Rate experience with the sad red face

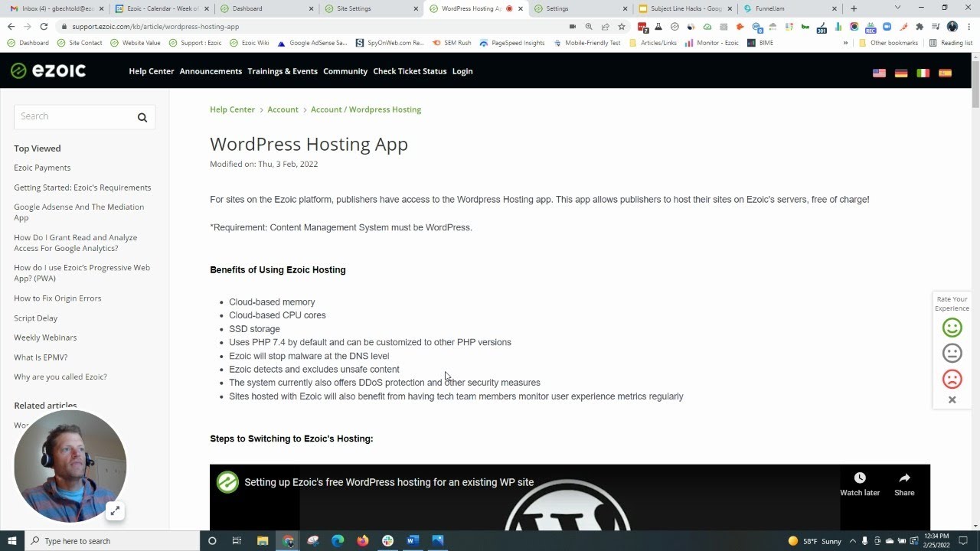click(x=952, y=378)
